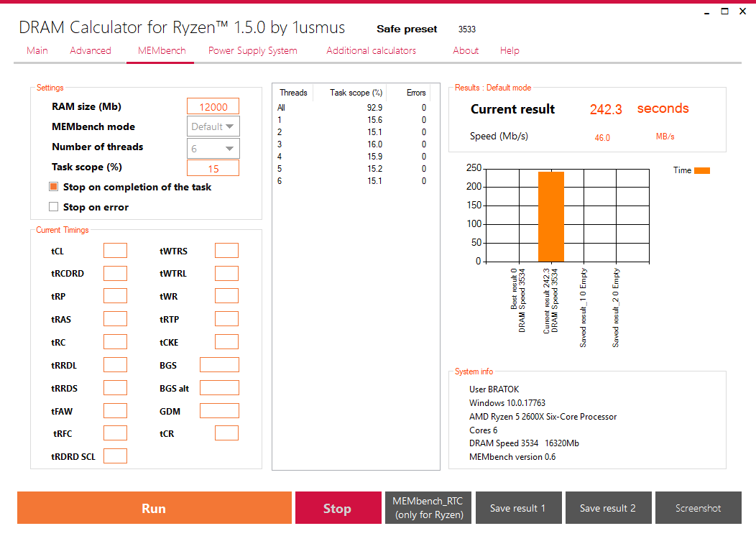This screenshot has width=756, height=554.
Task: Enable the Stop on error checkbox
Action: click(53, 207)
